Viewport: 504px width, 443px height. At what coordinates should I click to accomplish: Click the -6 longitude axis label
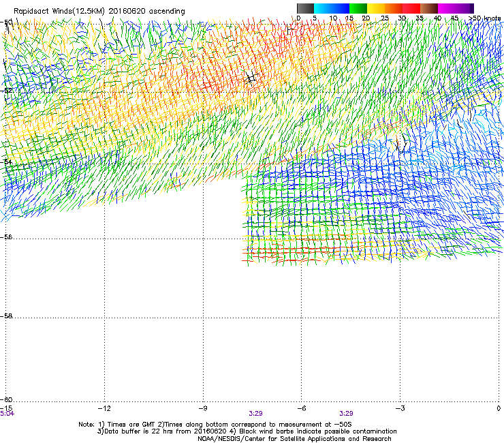(302, 408)
